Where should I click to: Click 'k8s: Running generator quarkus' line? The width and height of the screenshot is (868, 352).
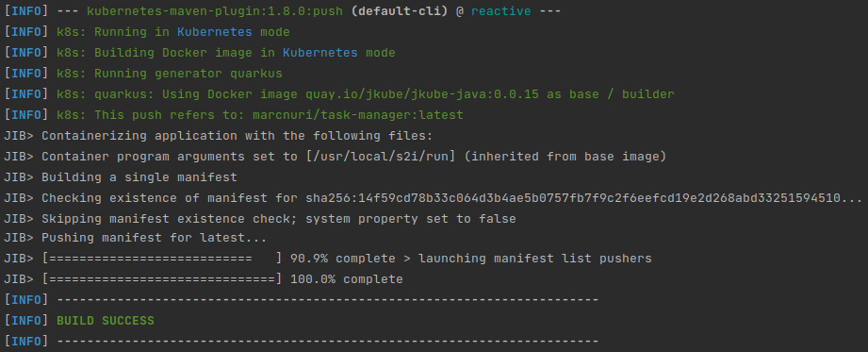[x=170, y=74]
